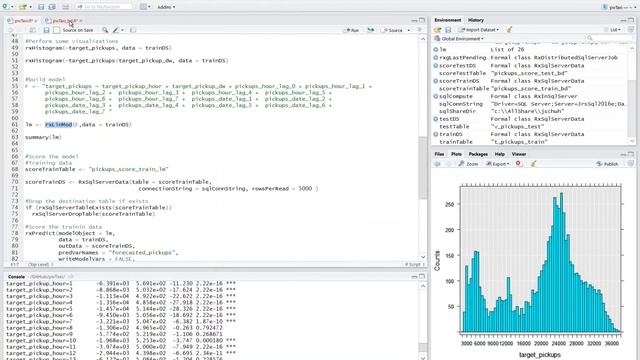Open the Viewer tab
This screenshot has height=360, width=640.
[x=519, y=154]
